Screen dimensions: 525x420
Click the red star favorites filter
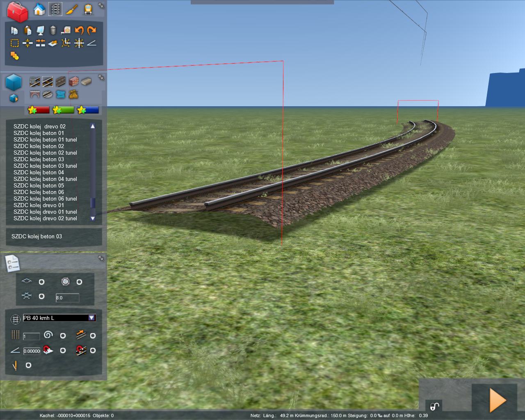click(x=39, y=110)
